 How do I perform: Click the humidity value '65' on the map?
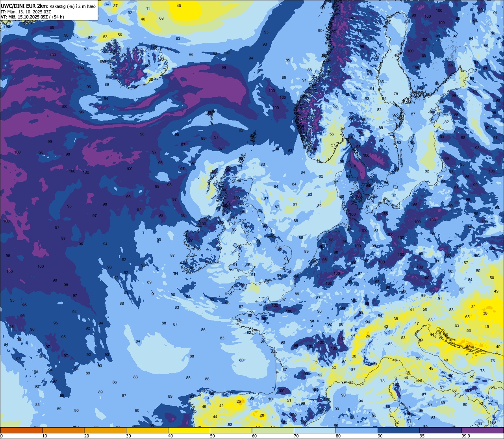[x=467, y=317]
